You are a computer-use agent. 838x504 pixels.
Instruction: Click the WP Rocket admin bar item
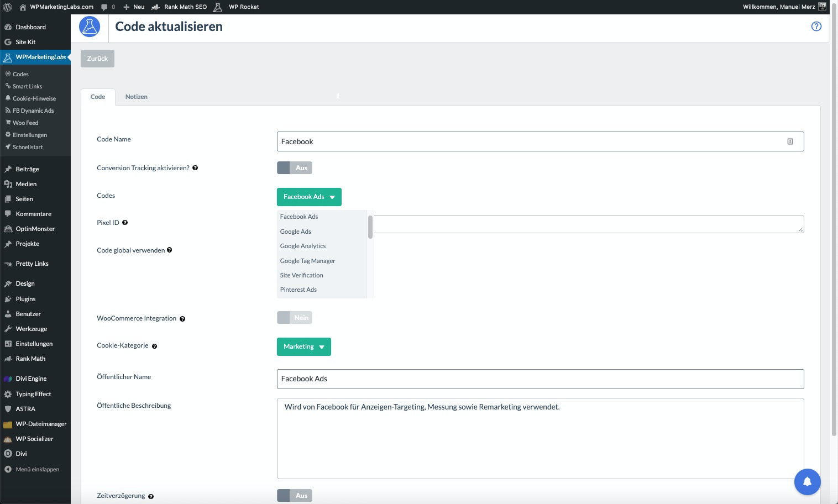pyautogui.click(x=236, y=7)
